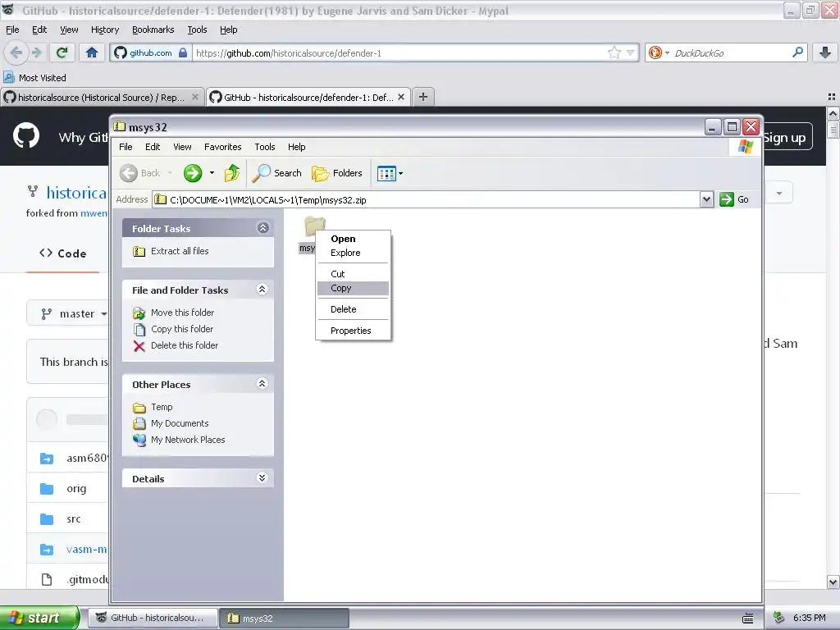Click the tab groups icon in Mypal

pyautogui.click(x=832, y=97)
